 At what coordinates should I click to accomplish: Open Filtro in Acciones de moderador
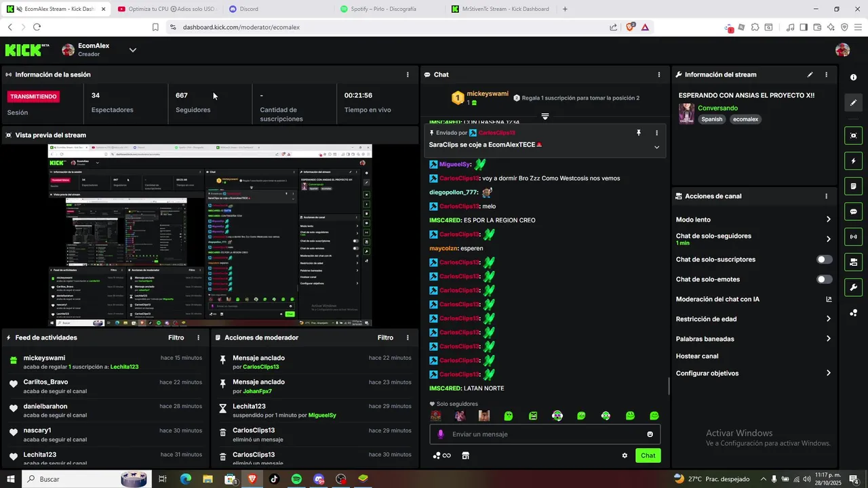[385, 338]
